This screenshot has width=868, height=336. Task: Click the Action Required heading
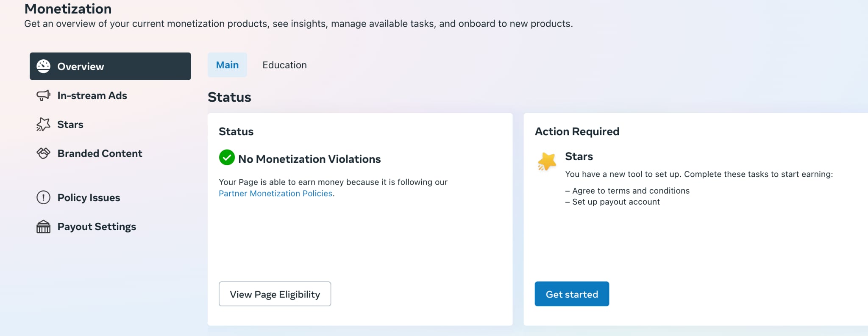[577, 131]
